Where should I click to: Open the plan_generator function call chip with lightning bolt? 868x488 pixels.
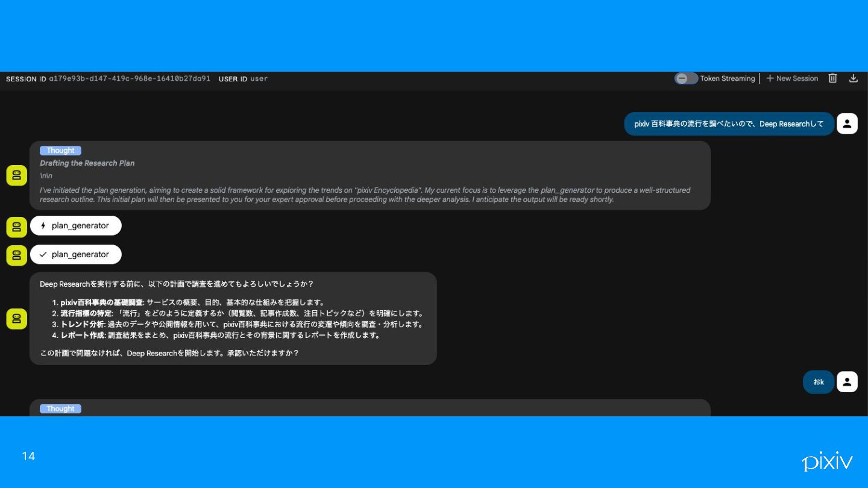[76, 226]
